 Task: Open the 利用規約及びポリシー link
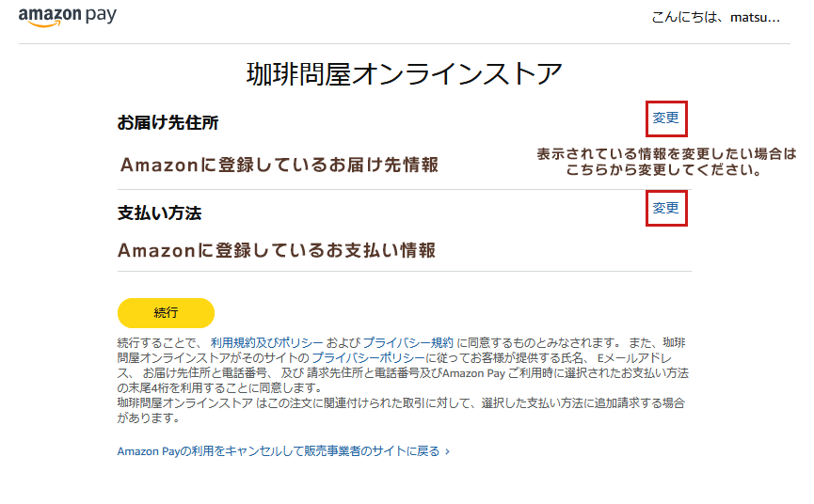(267, 342)
